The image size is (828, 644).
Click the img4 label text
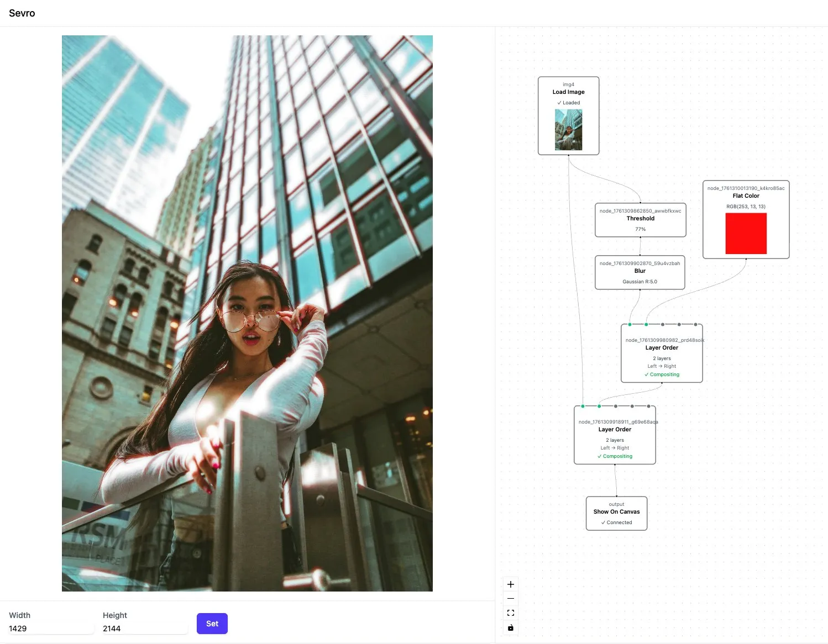pyautogui.click(x=568, y=85)
